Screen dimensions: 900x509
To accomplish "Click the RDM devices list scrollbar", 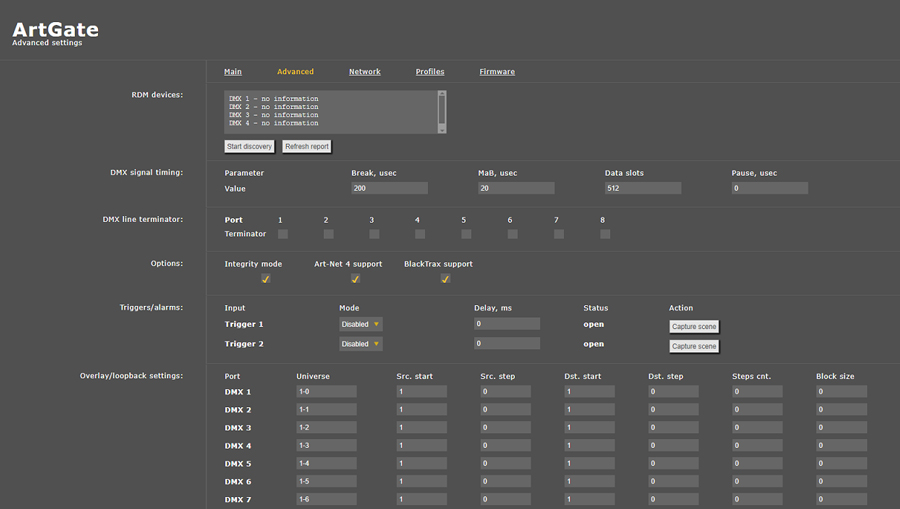I will point(442,112).
